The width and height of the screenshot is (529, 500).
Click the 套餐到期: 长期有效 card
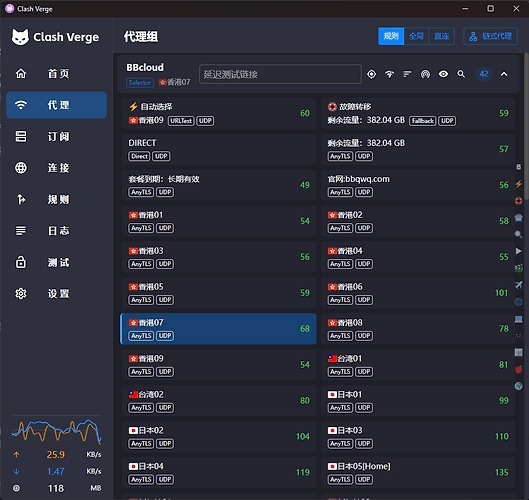(x=219, y=185)
